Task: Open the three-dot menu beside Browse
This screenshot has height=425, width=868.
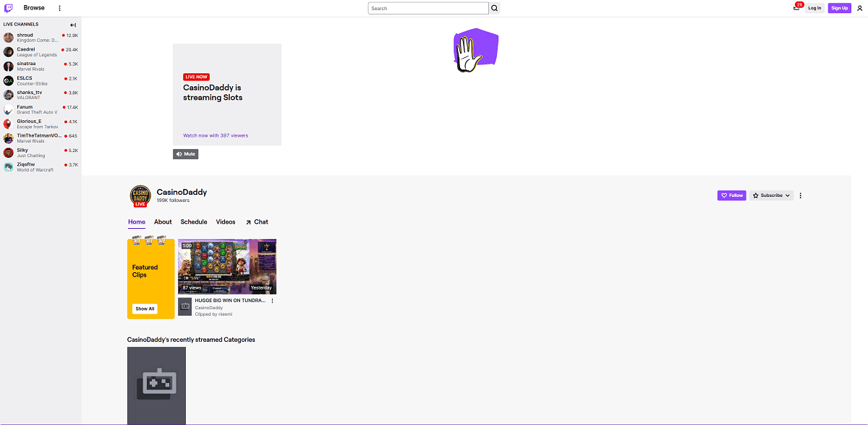Action: click(x=59, y=8)
